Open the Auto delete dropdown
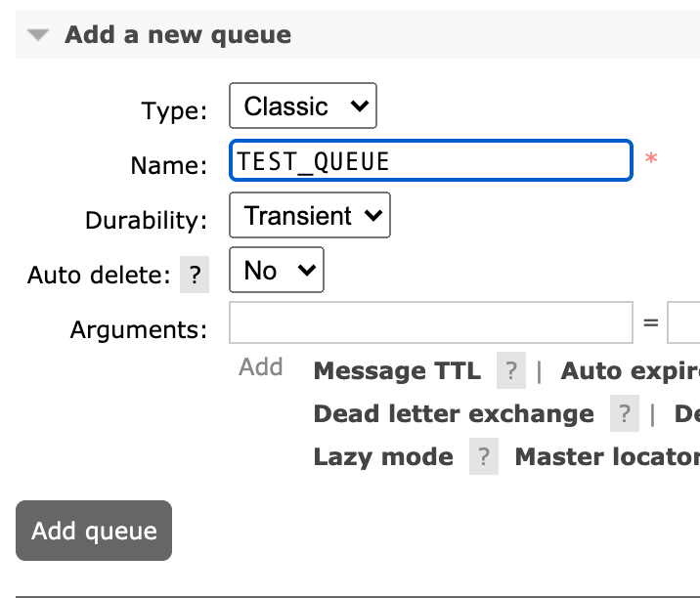700x598 pixels. click(276, 271)
